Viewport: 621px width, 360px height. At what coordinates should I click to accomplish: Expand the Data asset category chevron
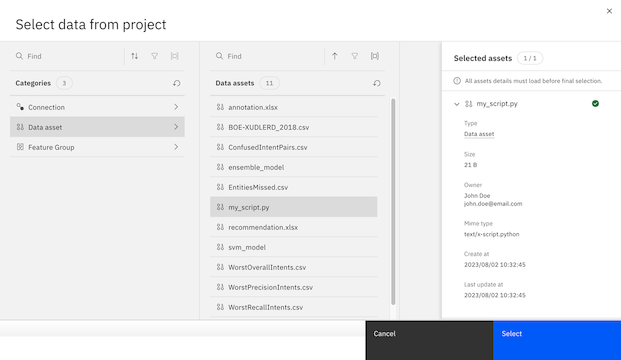tap(176, 127)
